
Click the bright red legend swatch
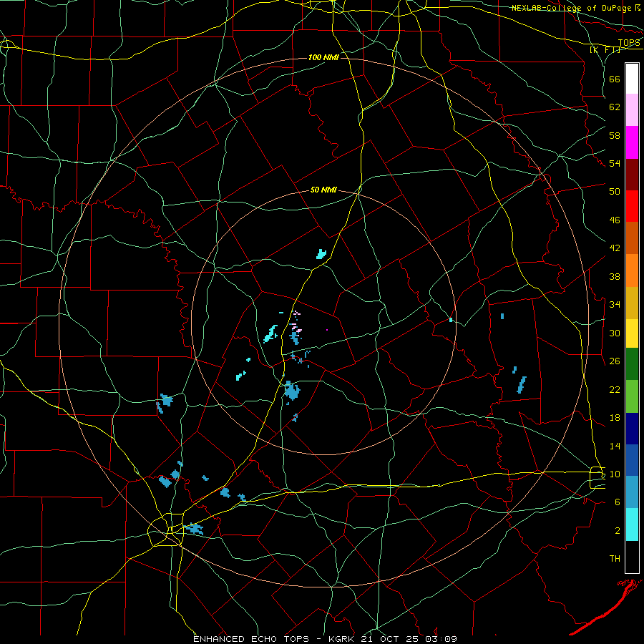632,206
